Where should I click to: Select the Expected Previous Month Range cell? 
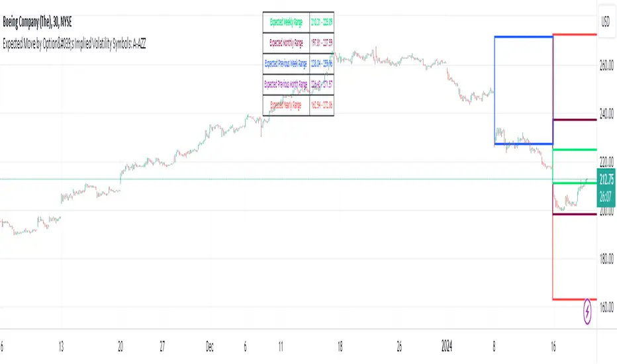point(286,84)
